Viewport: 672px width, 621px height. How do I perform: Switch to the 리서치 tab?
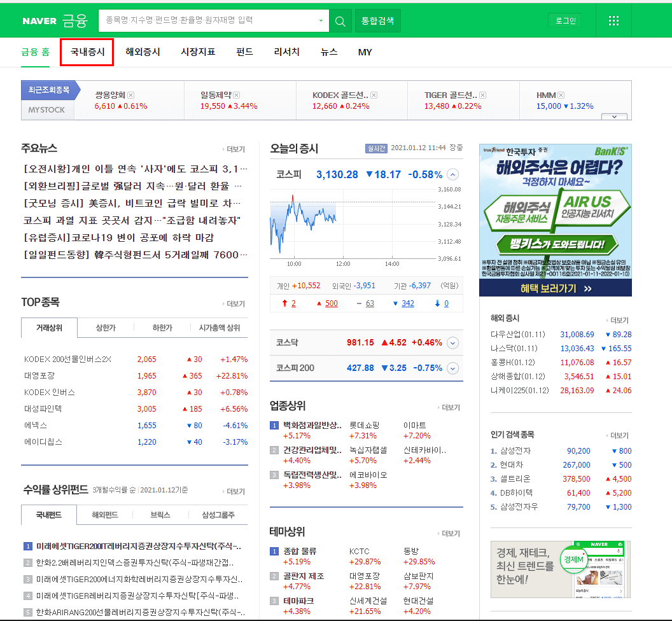pos(287,52)
